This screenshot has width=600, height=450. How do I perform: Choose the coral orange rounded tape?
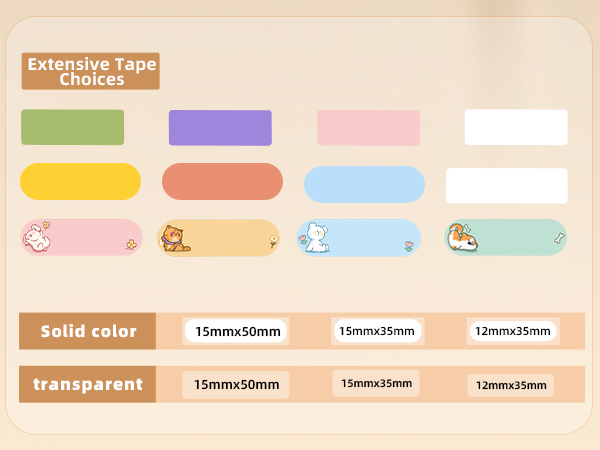tap(222, 182)
